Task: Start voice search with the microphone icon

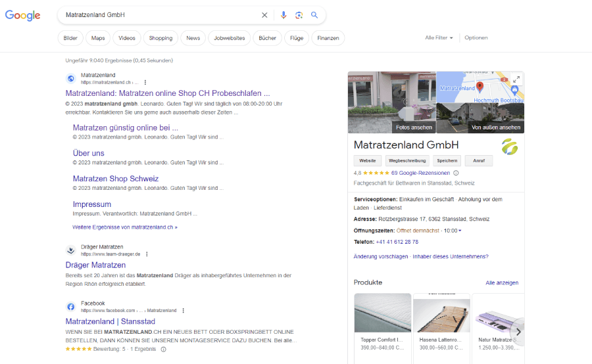Action: [284, 15]
